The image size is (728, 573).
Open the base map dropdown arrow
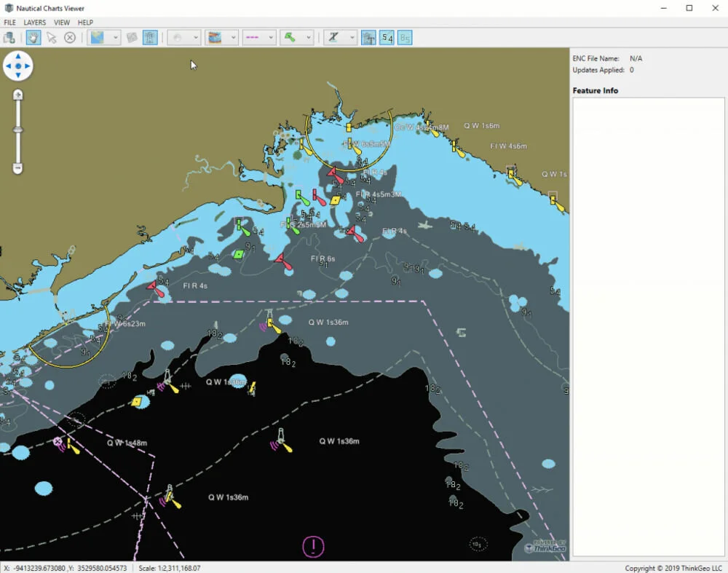click(x=115, y=38)
